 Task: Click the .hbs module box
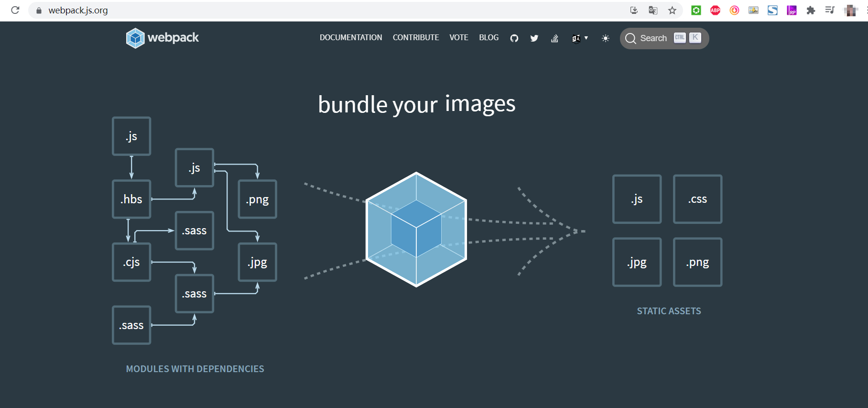pyautogui.click(x=131, y=199)
